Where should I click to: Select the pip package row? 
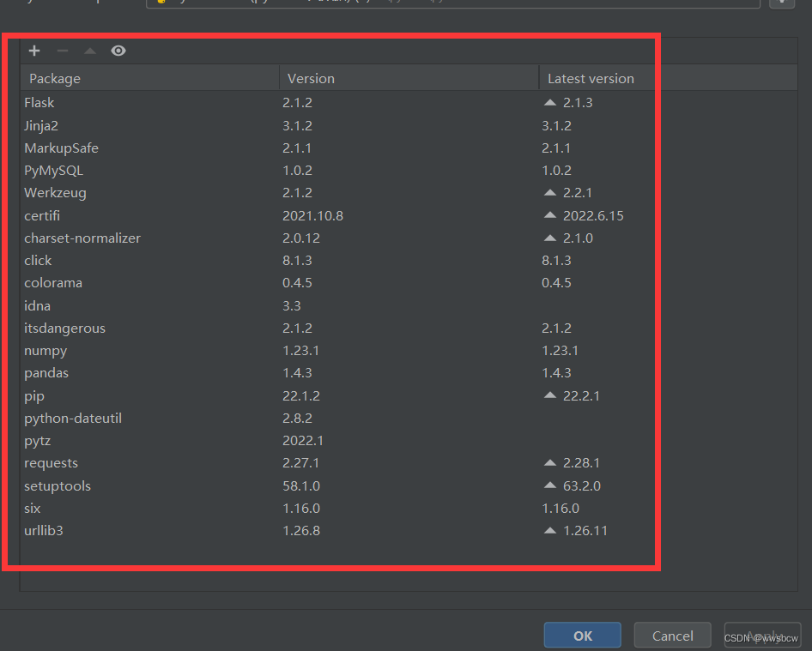coord(409,395)
